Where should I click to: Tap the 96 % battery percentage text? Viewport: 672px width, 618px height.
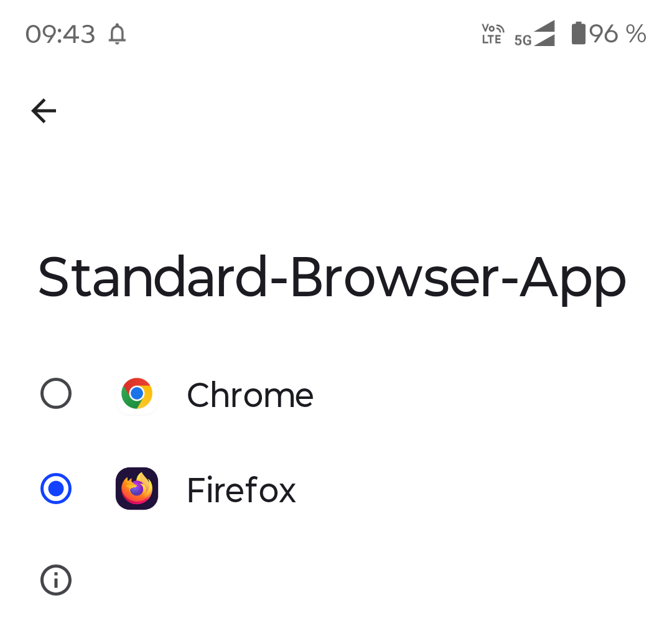point(618,34)
